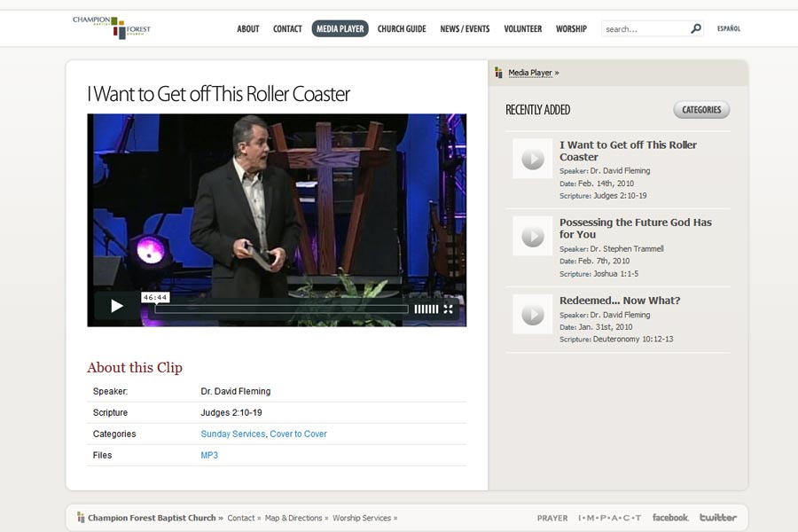
Task: Open 'Redeemed... Now What?' title link
Action: point(620,301)
